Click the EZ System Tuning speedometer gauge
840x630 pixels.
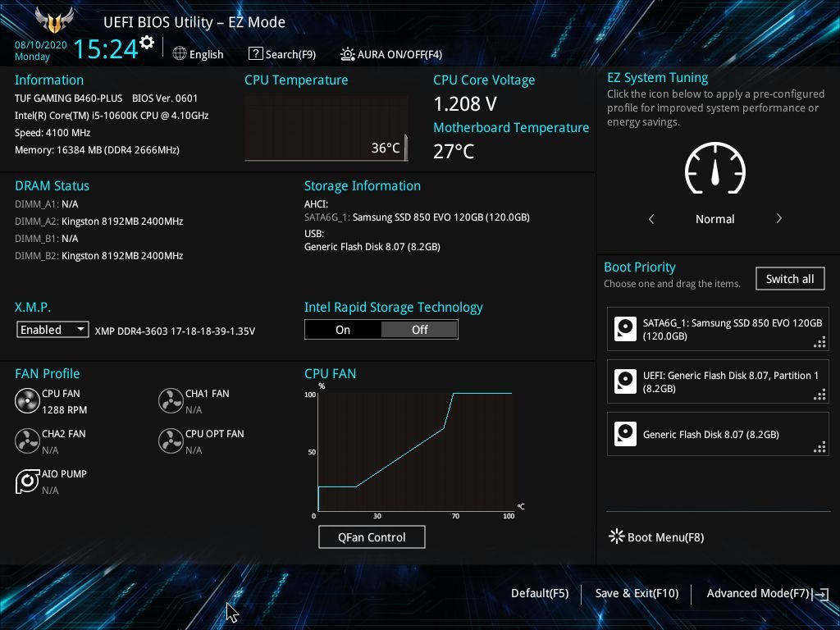click(x=715, y=168)
